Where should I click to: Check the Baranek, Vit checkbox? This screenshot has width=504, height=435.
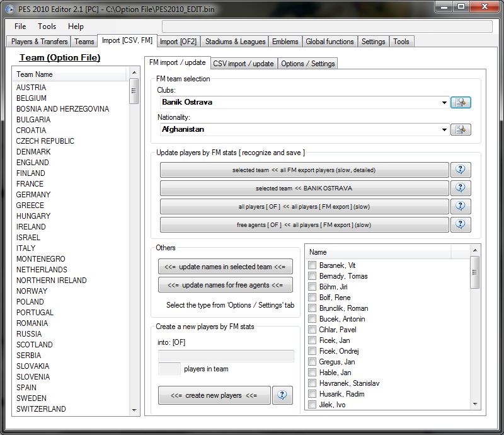pos(312,265)
